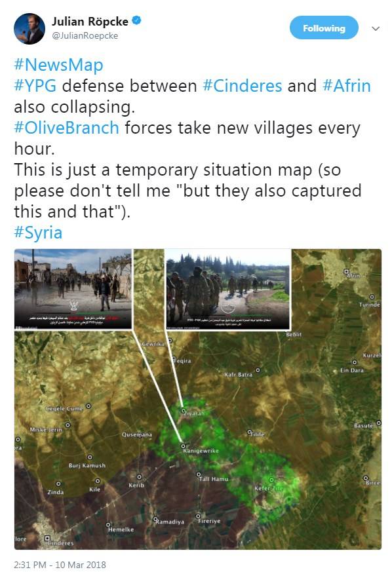Open the #NewsMap hashtag
The width and height of the screenshot is (392, 572).
(x=58, y=65)
